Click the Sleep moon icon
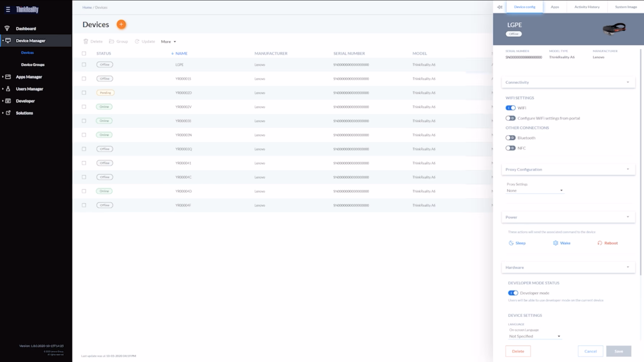Image resolution: width=644 pixels, height=362 pixels. tap(511, 243)
